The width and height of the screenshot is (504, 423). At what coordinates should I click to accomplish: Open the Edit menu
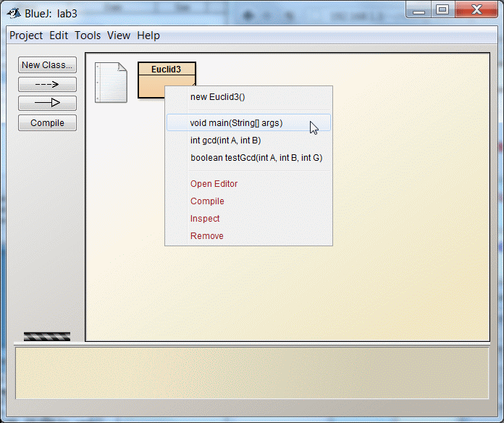coord(59,35)
